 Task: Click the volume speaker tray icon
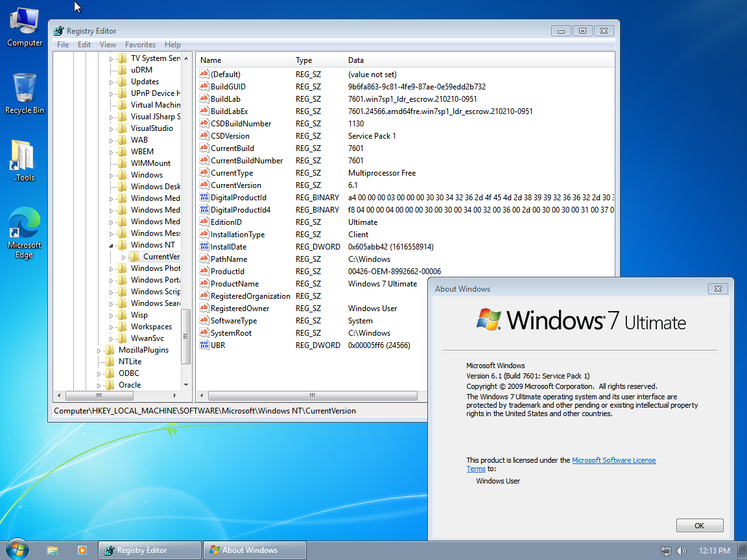(x=682, y=551)
